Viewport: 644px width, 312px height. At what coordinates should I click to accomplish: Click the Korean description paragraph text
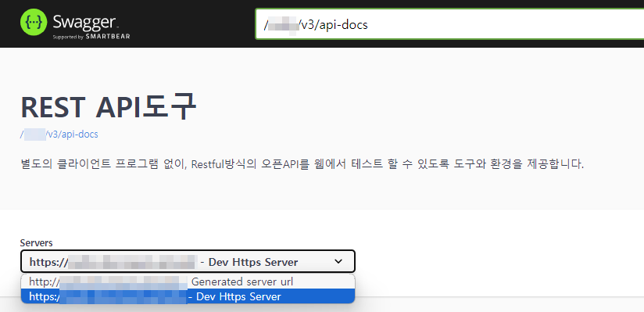click(302, 164)
